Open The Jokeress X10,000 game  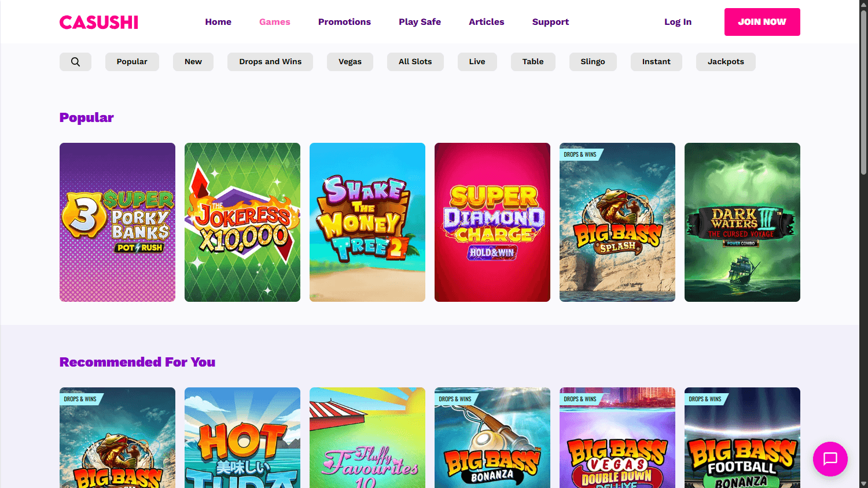242,222
